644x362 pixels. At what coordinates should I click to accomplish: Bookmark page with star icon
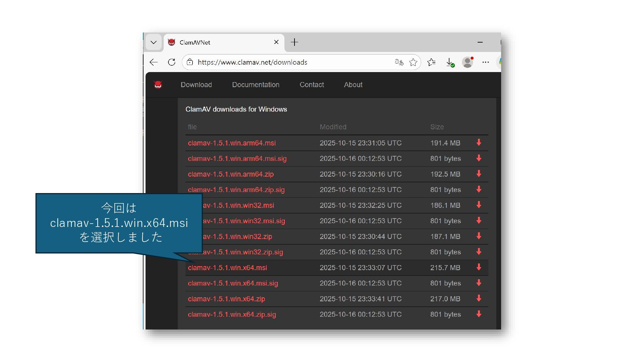coord(413,62)
